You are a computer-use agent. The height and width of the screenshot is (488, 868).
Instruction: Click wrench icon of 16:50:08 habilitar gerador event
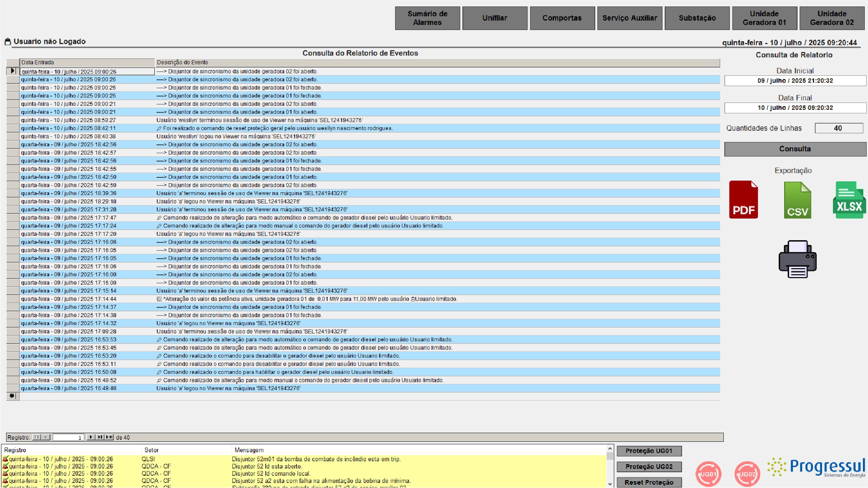coord(159,372)
